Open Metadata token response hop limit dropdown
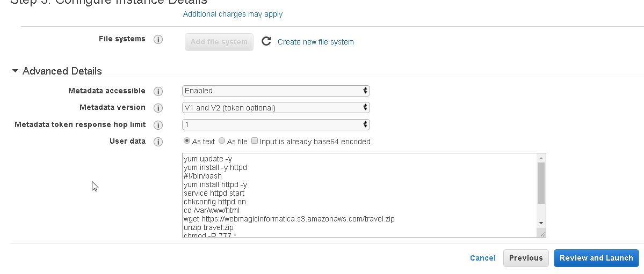 [x=276, y=124]
